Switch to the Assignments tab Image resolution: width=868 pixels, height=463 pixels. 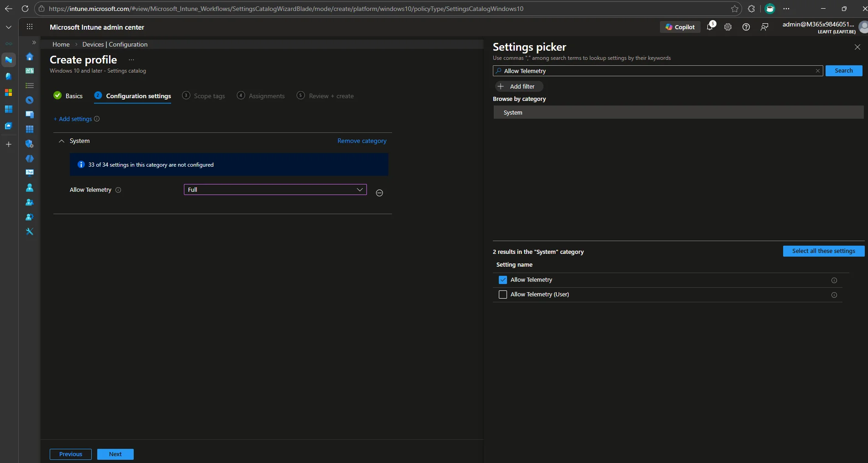267,96
